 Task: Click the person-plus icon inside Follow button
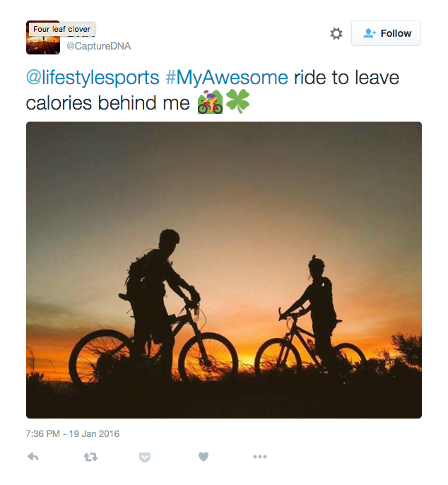pyautogui.click(x=370, y=33)
